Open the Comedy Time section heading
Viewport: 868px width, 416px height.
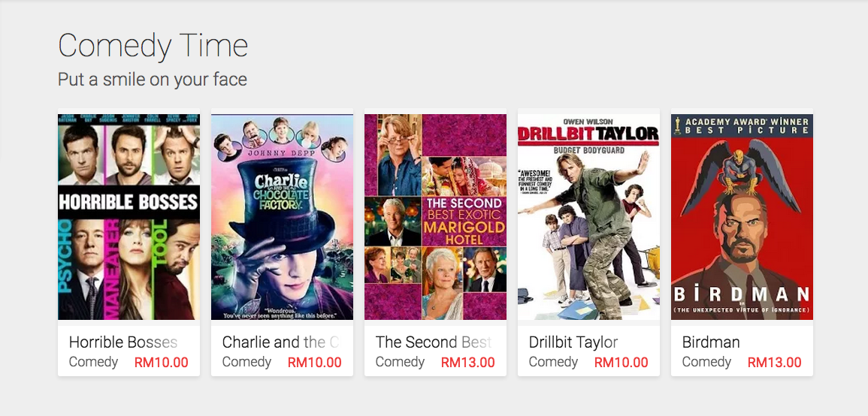tap(153, 46)
